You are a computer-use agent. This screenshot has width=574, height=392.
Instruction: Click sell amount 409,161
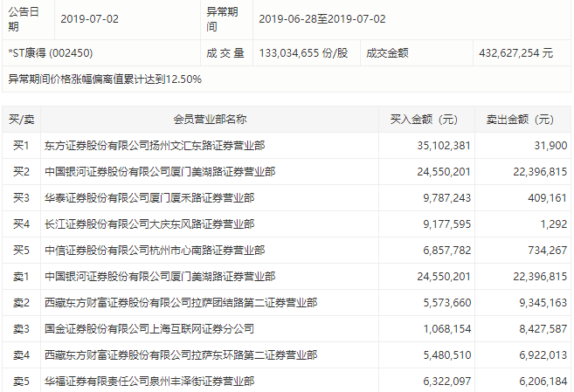point(548,198)
